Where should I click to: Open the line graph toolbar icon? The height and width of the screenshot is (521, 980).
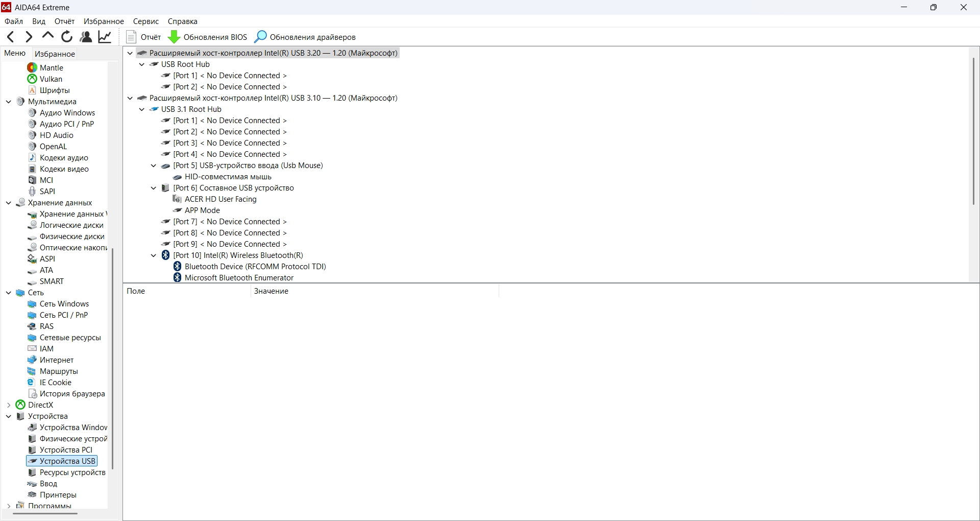[x=105, y=37]
